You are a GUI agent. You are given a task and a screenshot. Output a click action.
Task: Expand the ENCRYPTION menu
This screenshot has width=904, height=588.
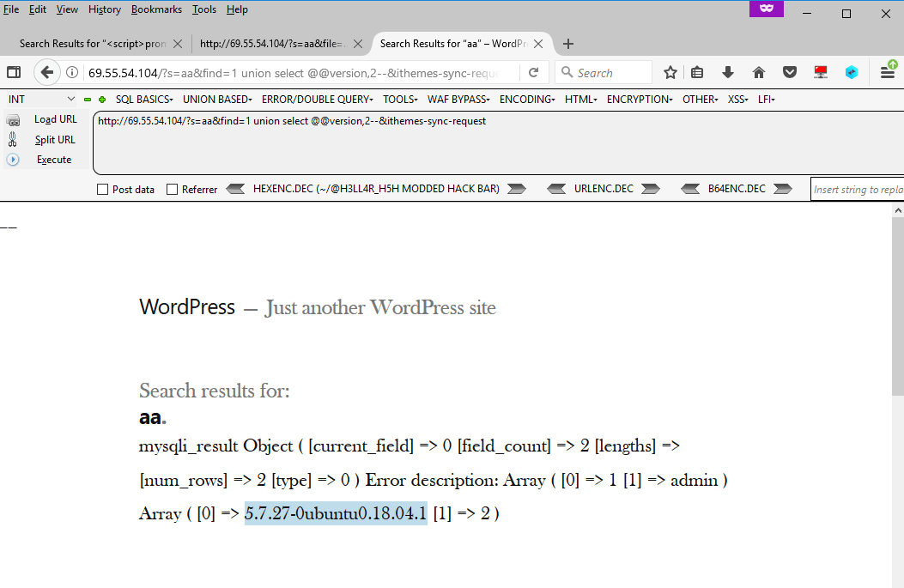tap(640, 100)
